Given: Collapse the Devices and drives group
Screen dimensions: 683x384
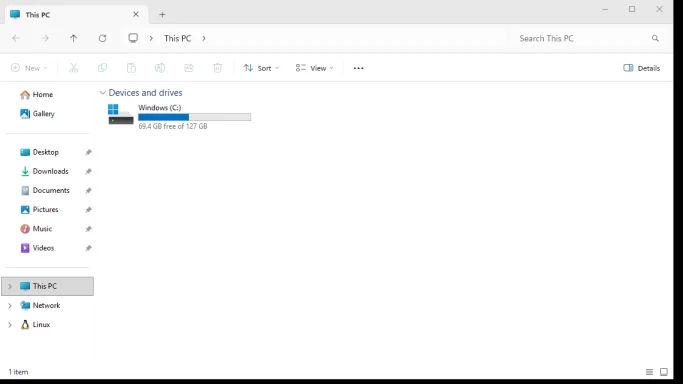Looking at the screenshot, I should coord(102,93).
